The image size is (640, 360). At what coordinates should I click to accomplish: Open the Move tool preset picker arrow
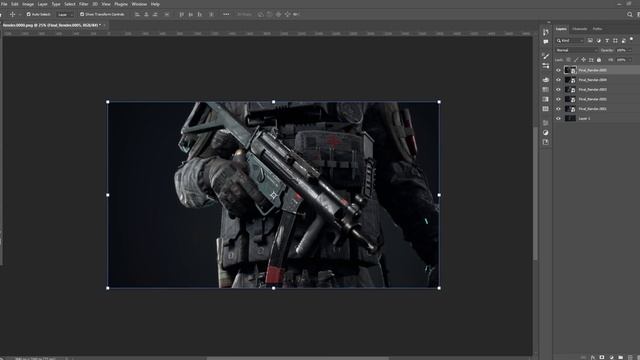coord(20,14)
